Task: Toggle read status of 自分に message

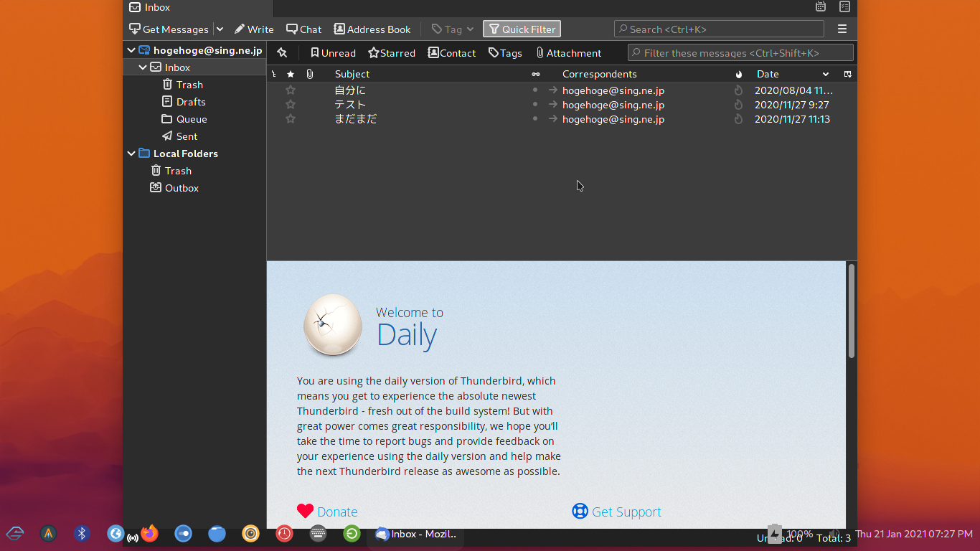Action: 535,90
